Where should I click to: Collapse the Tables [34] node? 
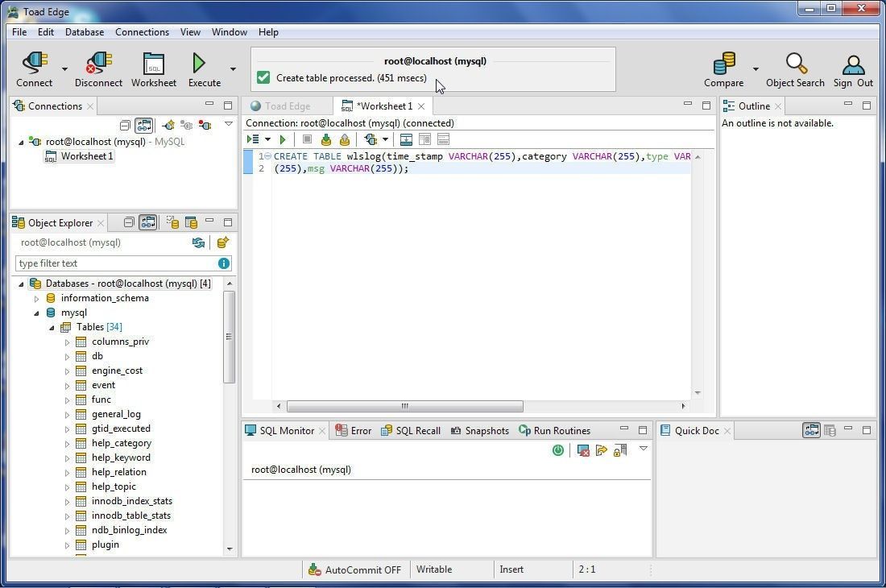pyautogui.click(x=52, y=328)
